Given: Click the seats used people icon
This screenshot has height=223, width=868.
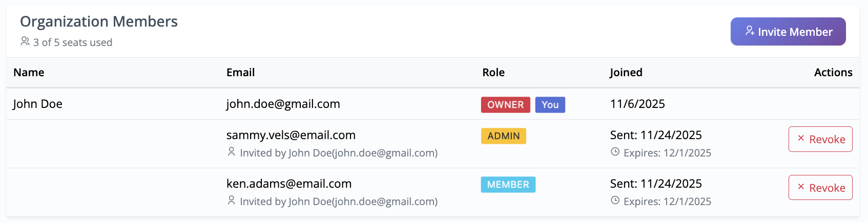Looking at the screenshot, I should [x=25, y=41].
